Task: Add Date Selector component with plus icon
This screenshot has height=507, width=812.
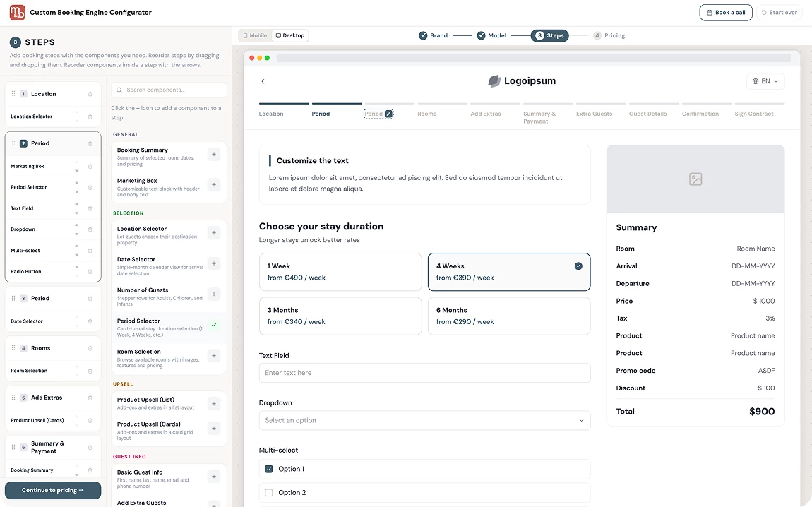Action: pos(214,263)
